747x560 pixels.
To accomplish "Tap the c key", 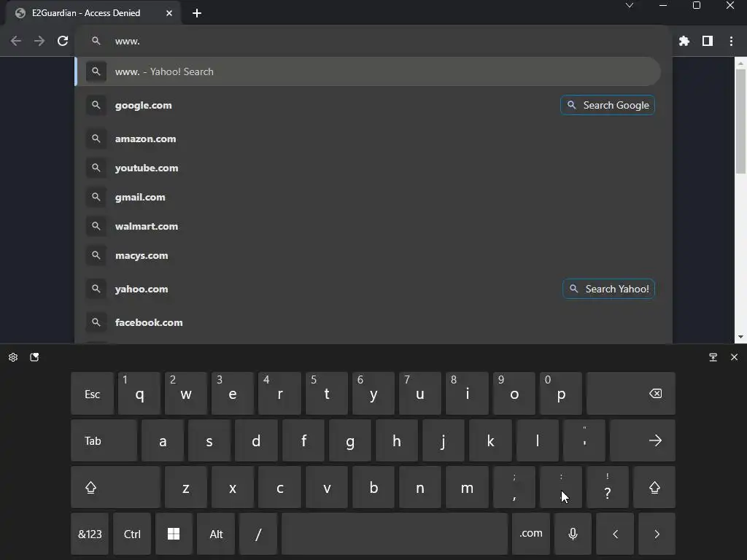I will (x=279, y=487).
